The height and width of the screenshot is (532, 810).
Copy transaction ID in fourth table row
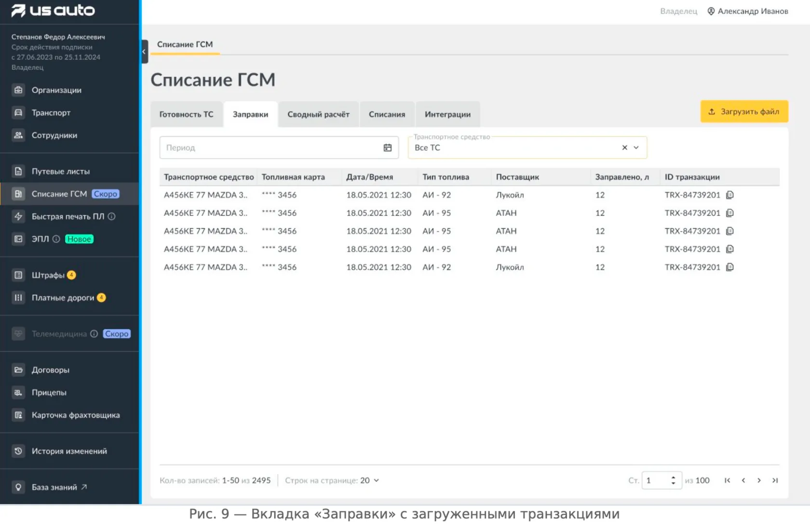(x=730, y=249)
